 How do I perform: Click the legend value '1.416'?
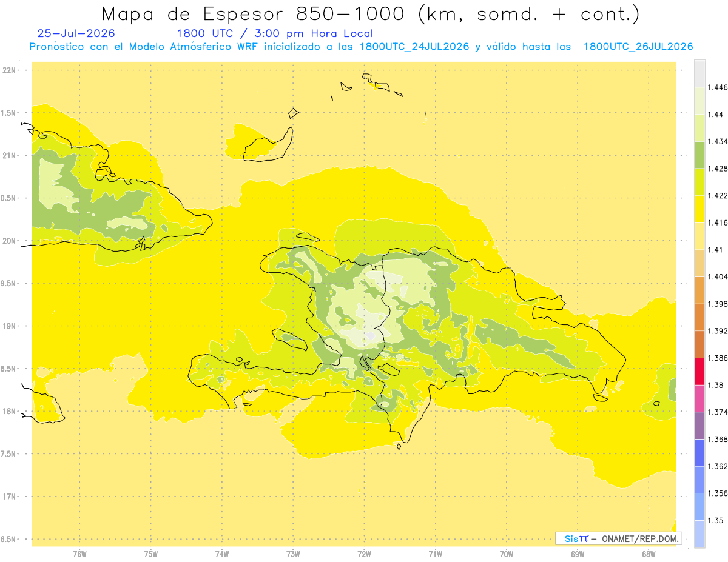(718, 222)
